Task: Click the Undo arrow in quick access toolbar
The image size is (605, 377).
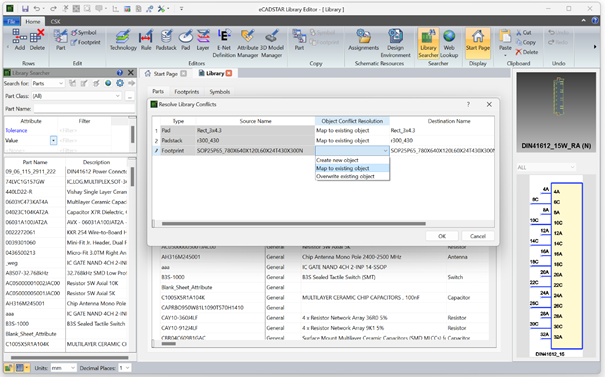Action: pos(36,8)
